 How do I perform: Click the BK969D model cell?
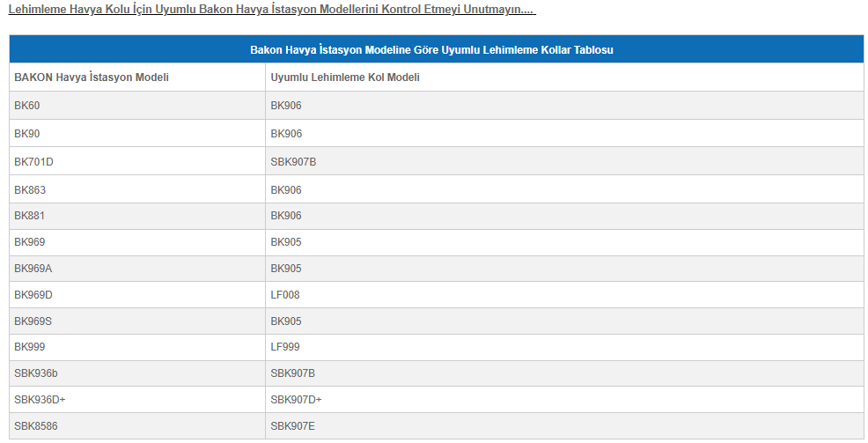[33, 295]
